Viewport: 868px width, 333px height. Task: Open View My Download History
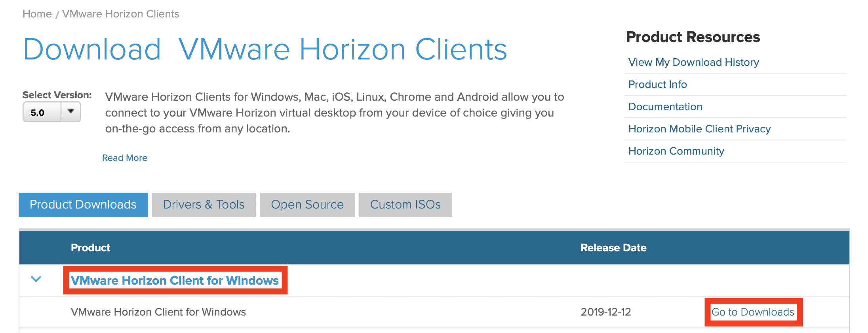coord(693,62)
